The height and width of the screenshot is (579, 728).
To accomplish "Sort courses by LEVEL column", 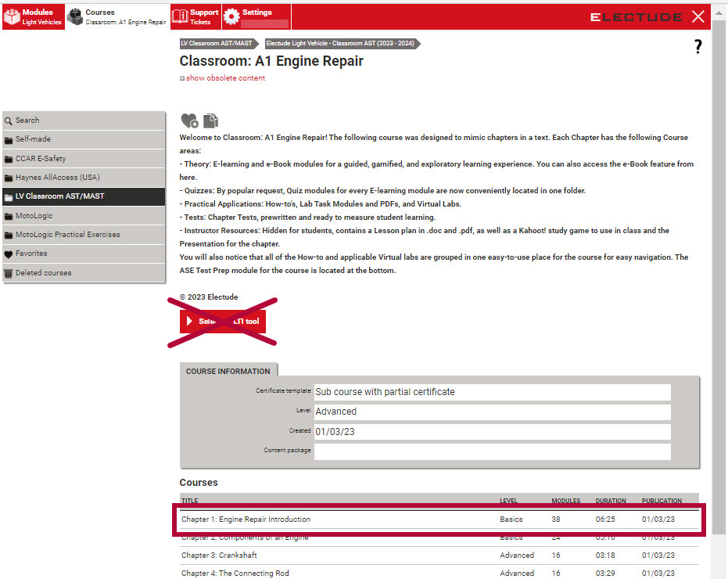I will (x=509, y=501).
